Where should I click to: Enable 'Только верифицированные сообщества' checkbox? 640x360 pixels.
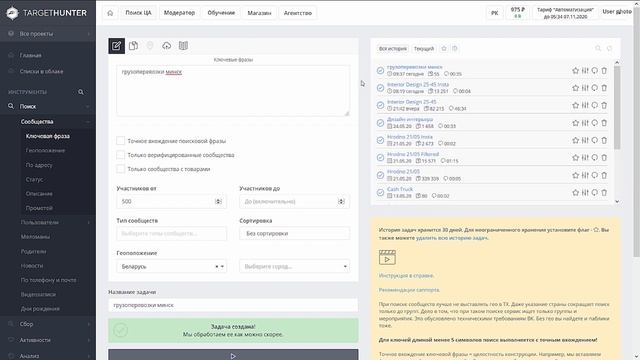[120, 155]
